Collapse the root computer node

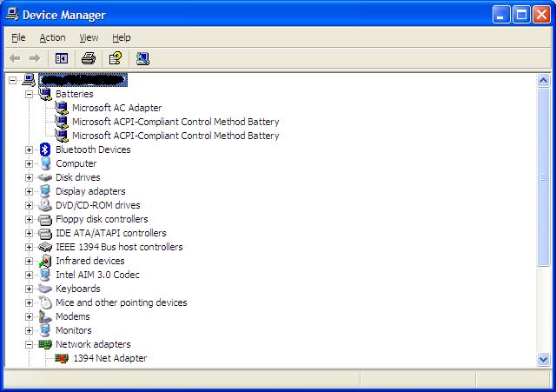13,80
